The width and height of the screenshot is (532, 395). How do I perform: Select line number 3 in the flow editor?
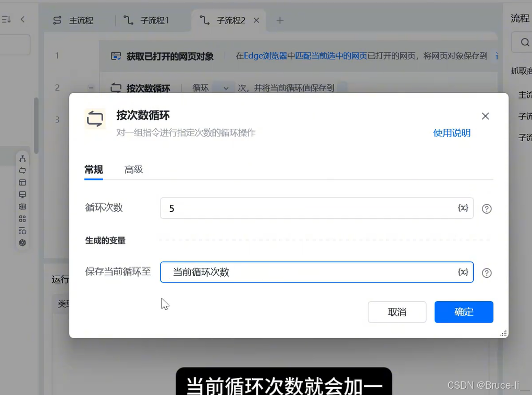(x=57, y=119)
